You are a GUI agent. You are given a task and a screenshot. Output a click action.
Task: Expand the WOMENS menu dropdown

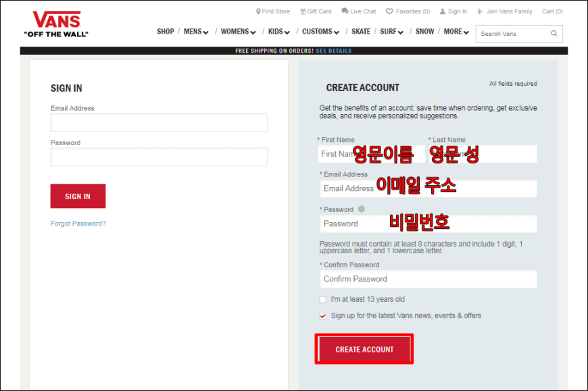(x=238, y=32)
